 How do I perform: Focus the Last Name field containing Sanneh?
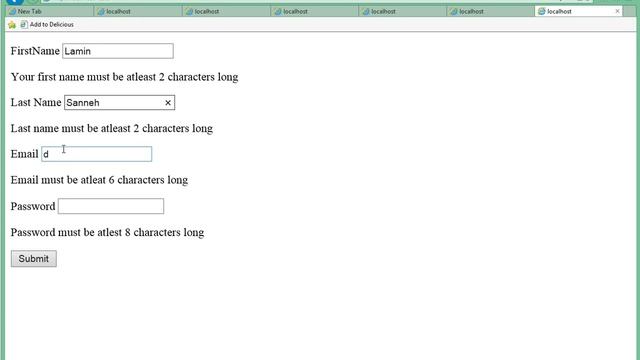120,102
